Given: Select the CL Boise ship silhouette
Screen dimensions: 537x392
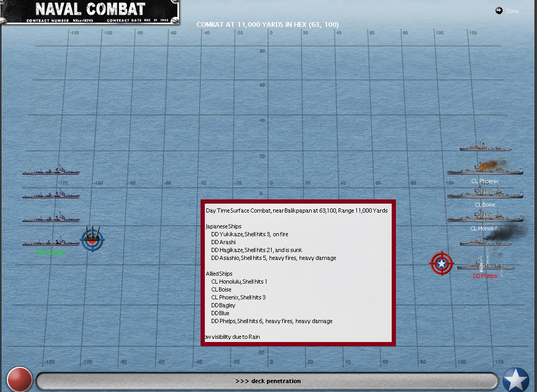Looking at the screenshot, I should [x=485, y=193].
